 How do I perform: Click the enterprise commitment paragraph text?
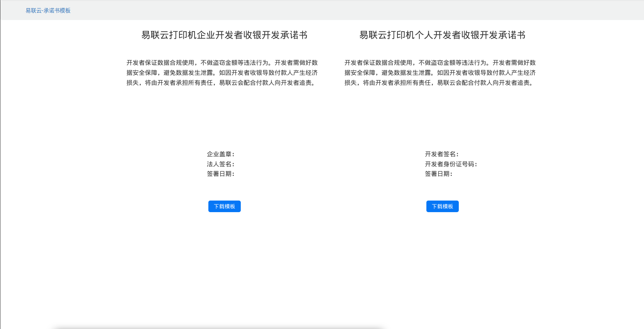tap(222, 73)
